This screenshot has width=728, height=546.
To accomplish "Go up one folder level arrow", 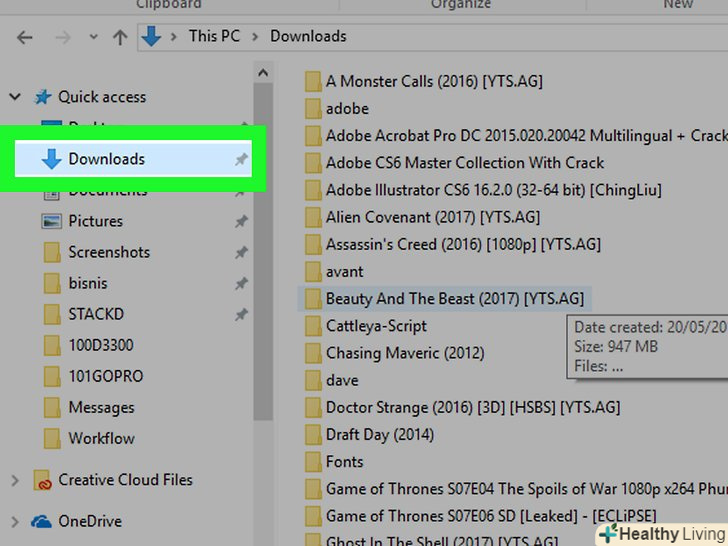I will 120,37.
